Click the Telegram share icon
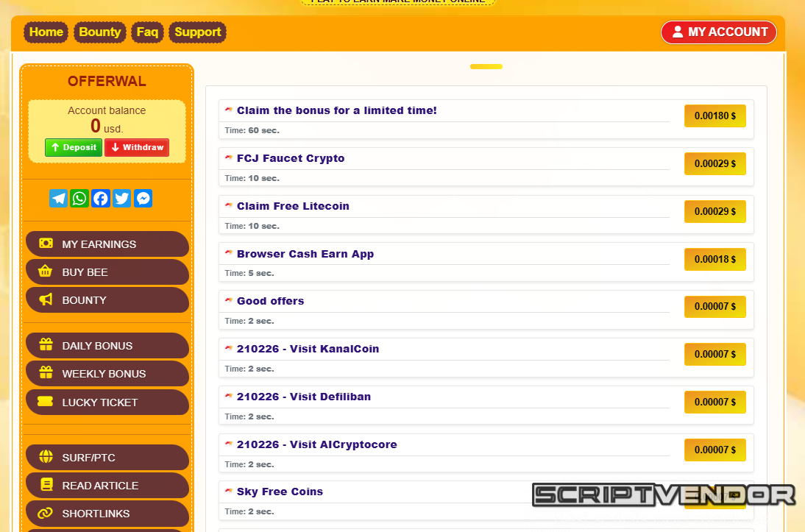This screenshot has height=532, width=805. (59, 199)
